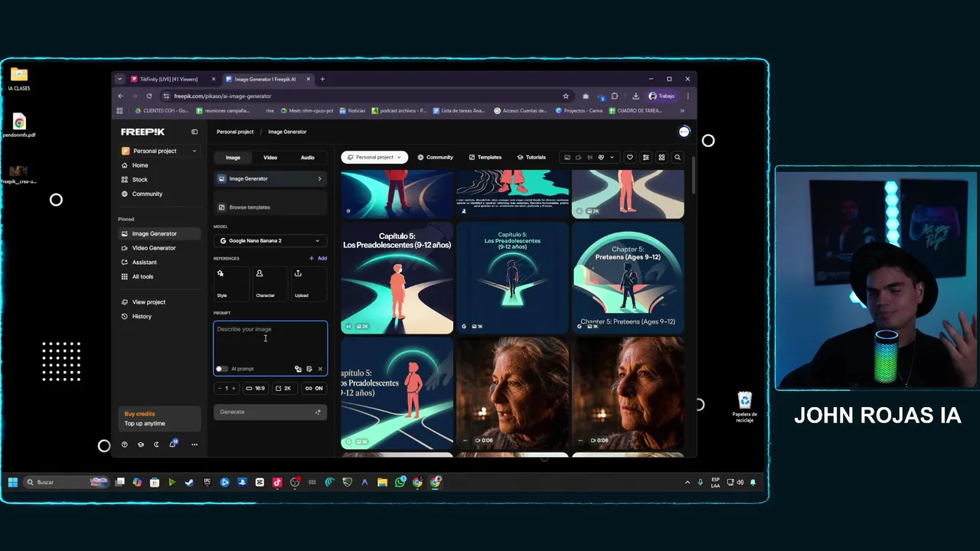
Task: Increase the image count with plus
Action: 234,388
